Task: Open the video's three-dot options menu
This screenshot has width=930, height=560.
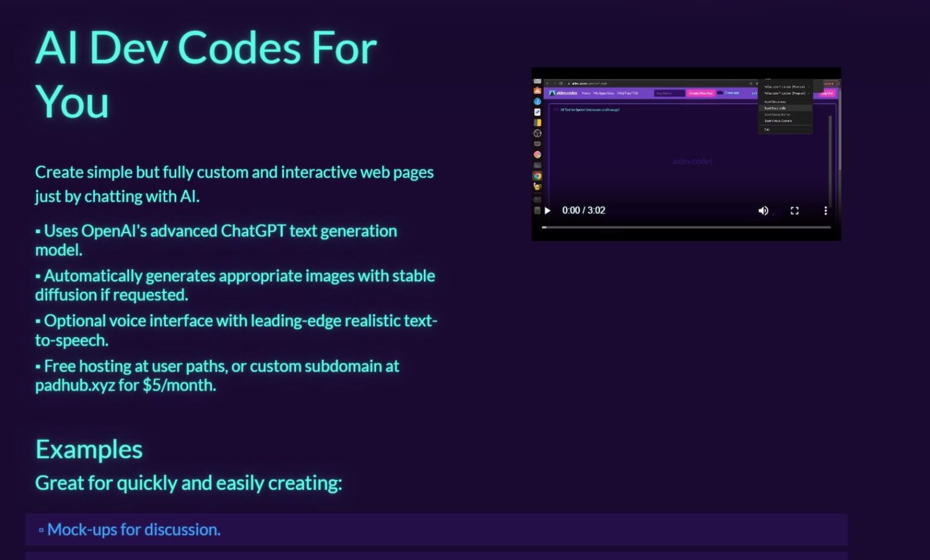Action: pos(825,211)
